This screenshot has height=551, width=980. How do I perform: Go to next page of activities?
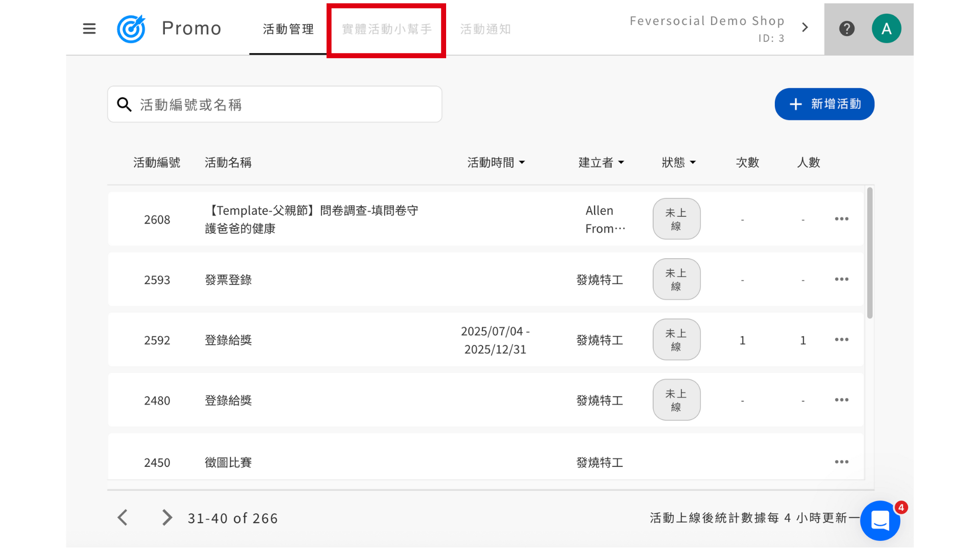(x=167, y=517)
